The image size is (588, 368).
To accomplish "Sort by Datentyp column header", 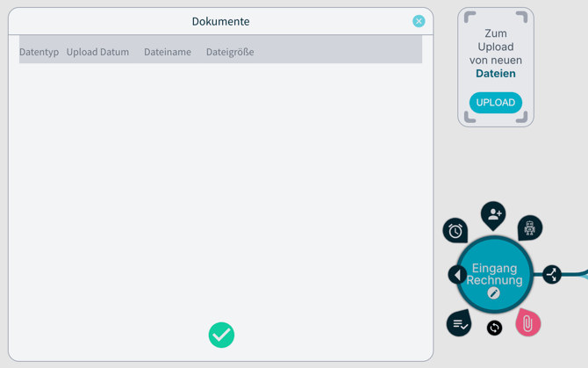I will [39, 52].
